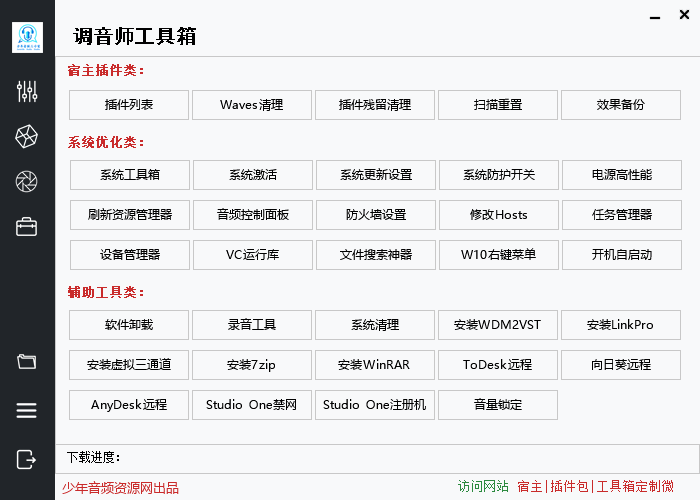Viewport: 700px width, 500px height.
Task: Open 系统更新设置
Action: pyautogui.click(x=376, y=175)
